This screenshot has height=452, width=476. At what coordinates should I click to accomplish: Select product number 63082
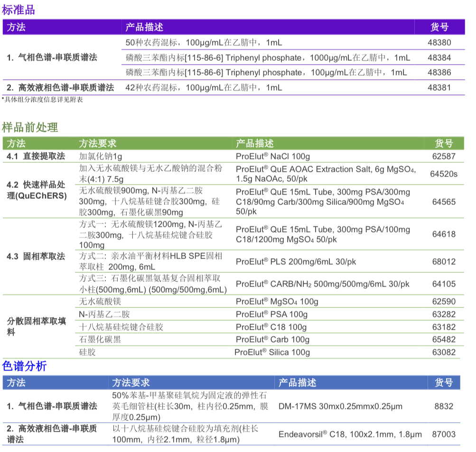point(444,352)
